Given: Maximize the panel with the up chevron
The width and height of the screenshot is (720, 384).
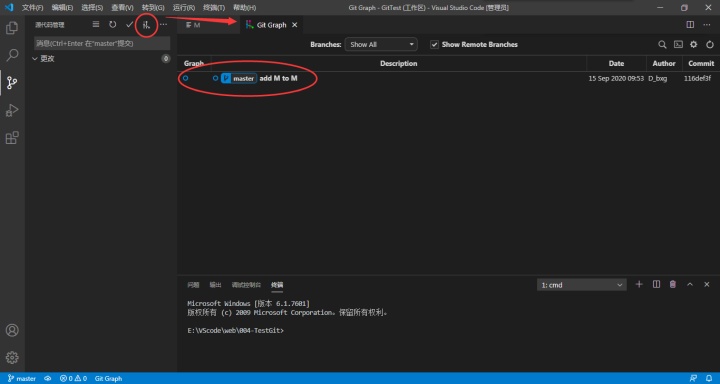Looking at the screenshot, I should point(690,284).
